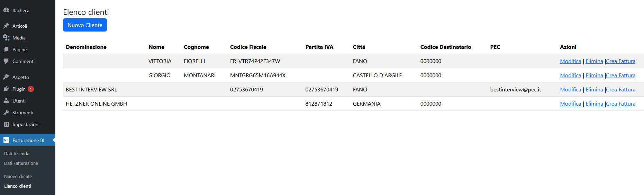Click Elimina for GIORGIO MONTANARI
Screen dimensions: 644x195
tap(594, 76)
